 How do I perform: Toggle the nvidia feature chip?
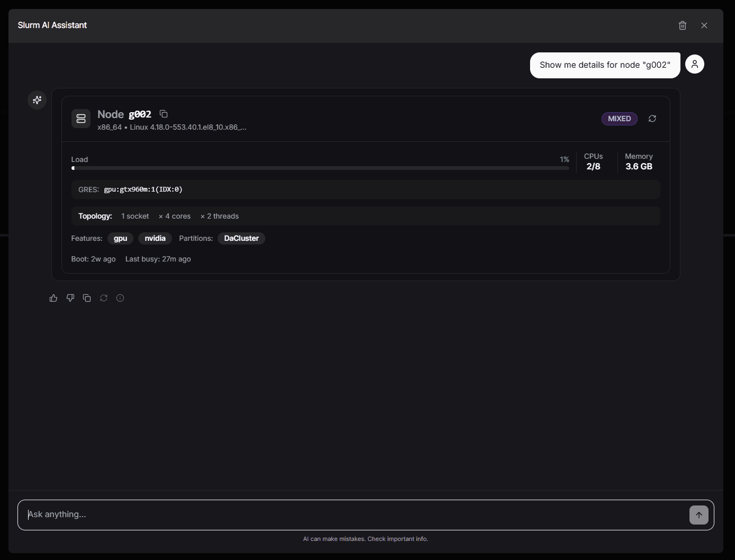(x=155, y=238)
